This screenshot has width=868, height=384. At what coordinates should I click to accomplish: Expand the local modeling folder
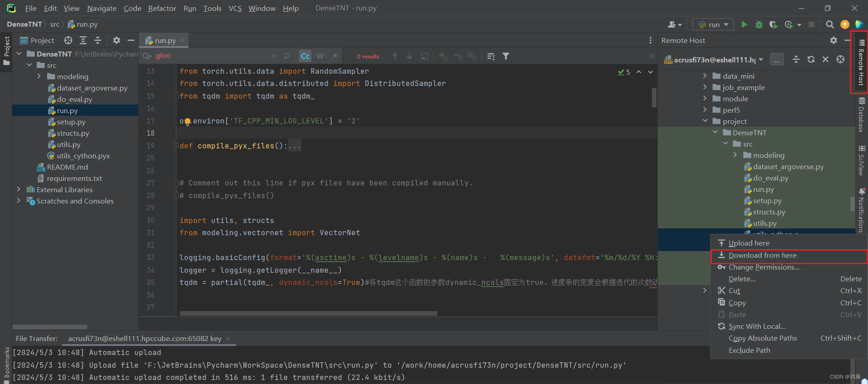coord(39,76)
